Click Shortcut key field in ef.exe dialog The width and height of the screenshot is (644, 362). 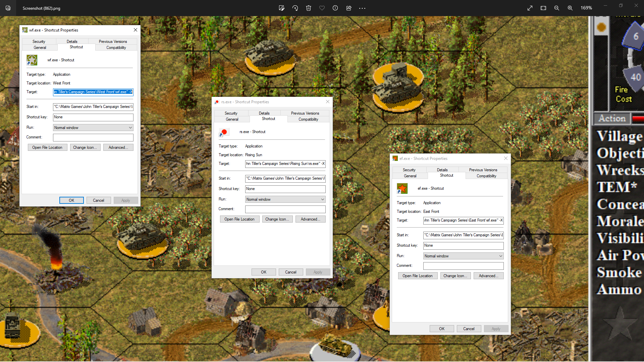point(464,246)
